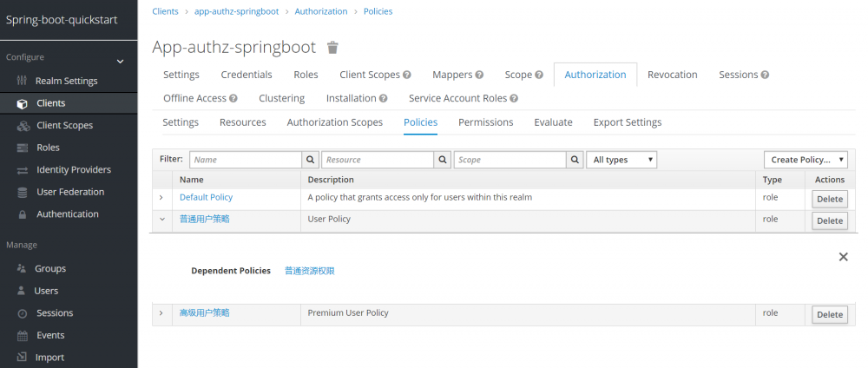Open the client Roles tab
This screenshot has width=868, height=368.
[x=306, y=75]
